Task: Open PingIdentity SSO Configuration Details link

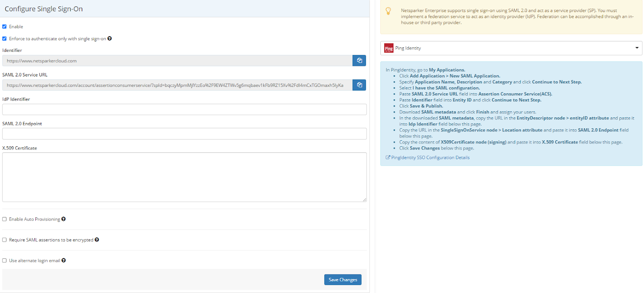Action: click(x=430, y=158)
